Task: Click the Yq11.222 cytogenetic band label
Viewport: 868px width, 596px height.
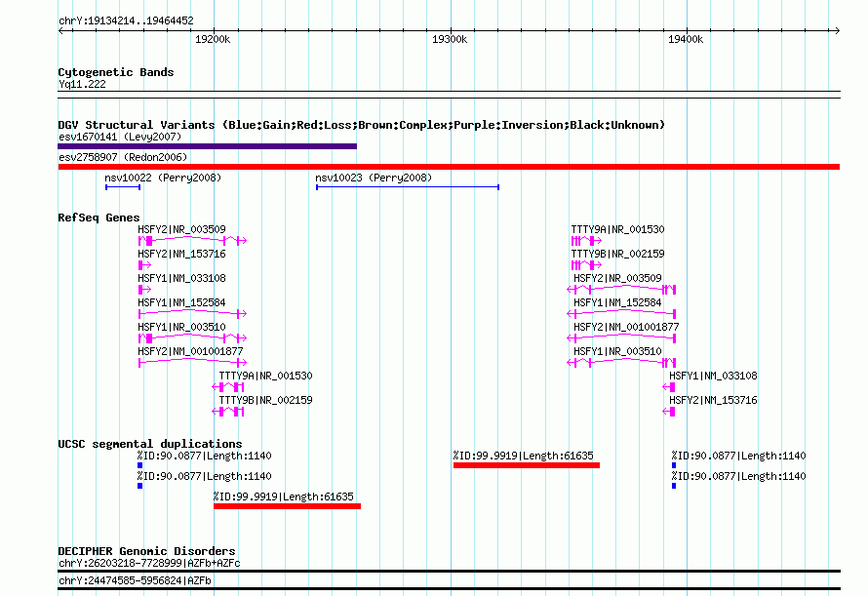Action: 82,84
